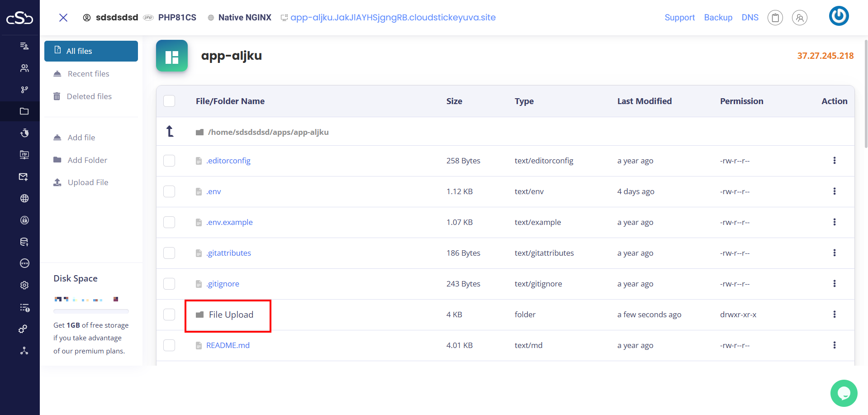Image resolution: width=868 pixels, height=415 pixels.
Task: Switch to Recent files view
Action: point(88,74)
